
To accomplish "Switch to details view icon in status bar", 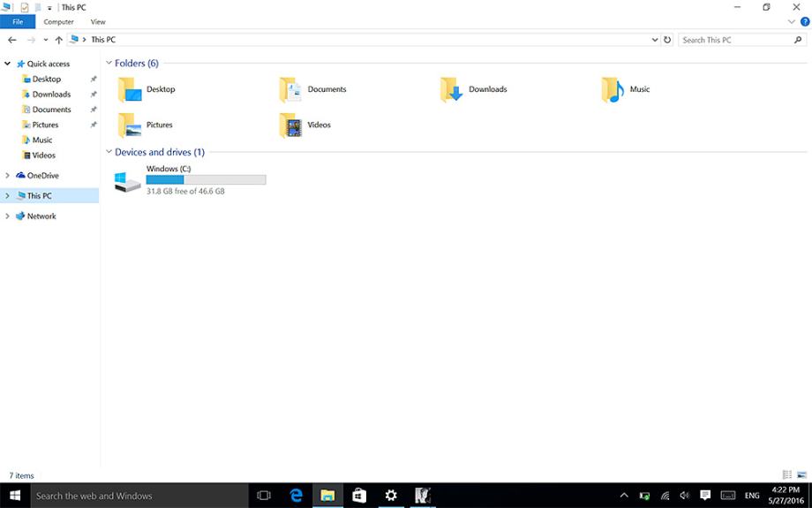I will (x=787, y=474).
